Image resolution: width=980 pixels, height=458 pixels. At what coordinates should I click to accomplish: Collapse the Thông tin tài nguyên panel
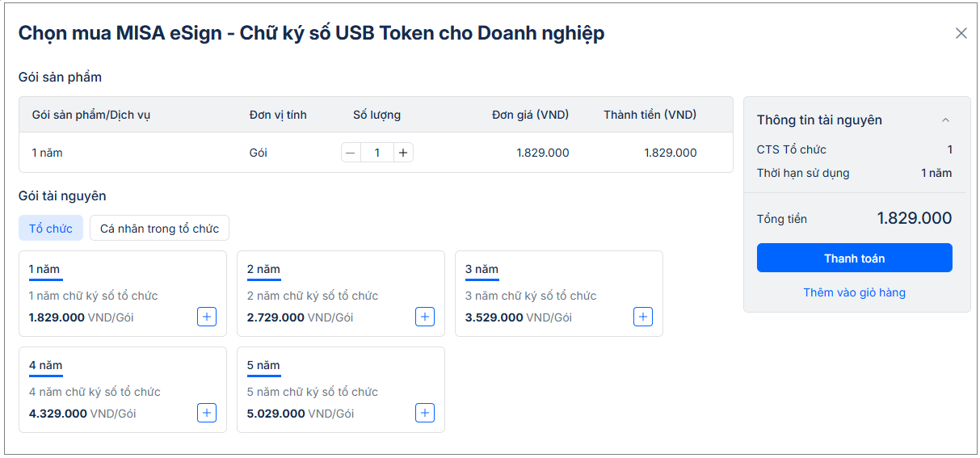[945, 120]
